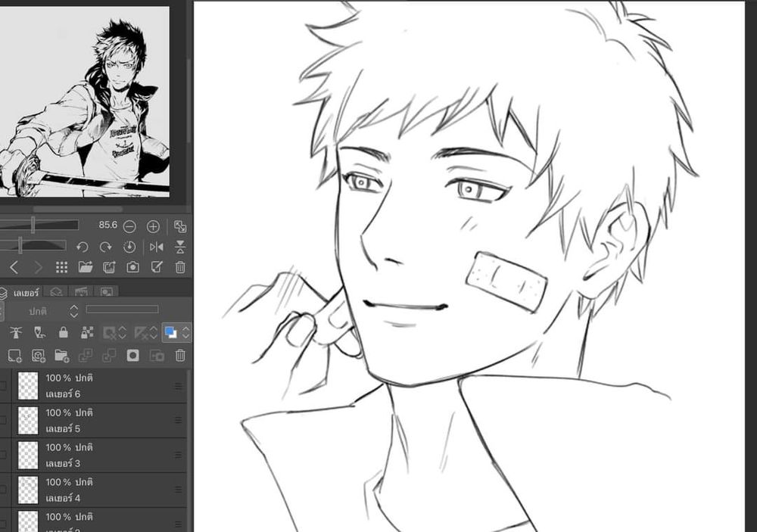Viewport: 757px width, 532px height.
Task: Toggle lock transparent pixels icon
Action: click(87, 333)
